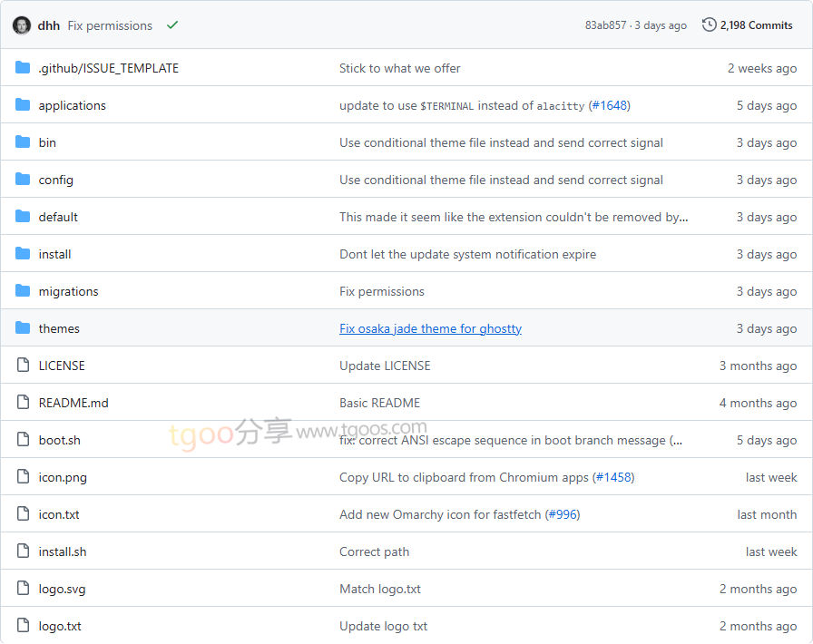Viewport: 813px width, 644px height.
Task: Click the file icon beside LICENSE
Action: pos(23,366)
